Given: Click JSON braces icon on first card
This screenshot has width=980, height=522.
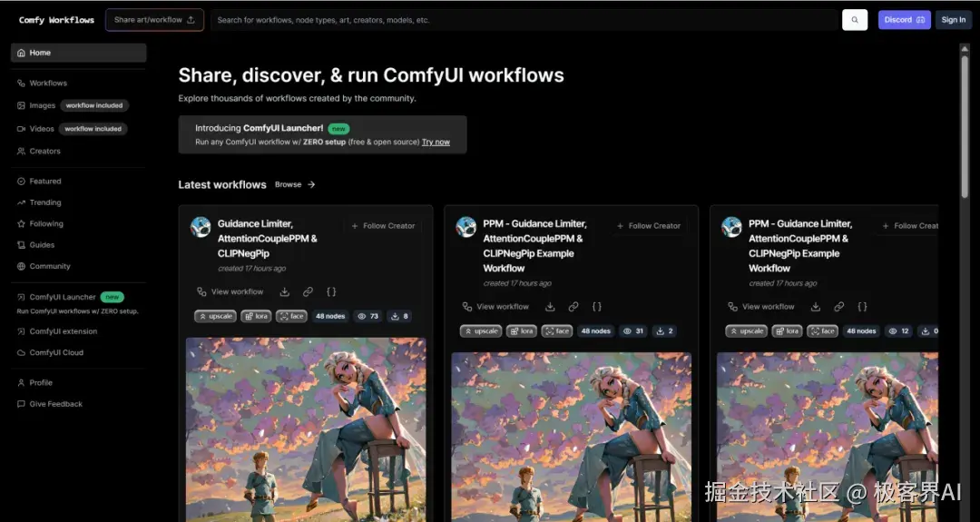Looking at the screenshot, I should (331, 291).
